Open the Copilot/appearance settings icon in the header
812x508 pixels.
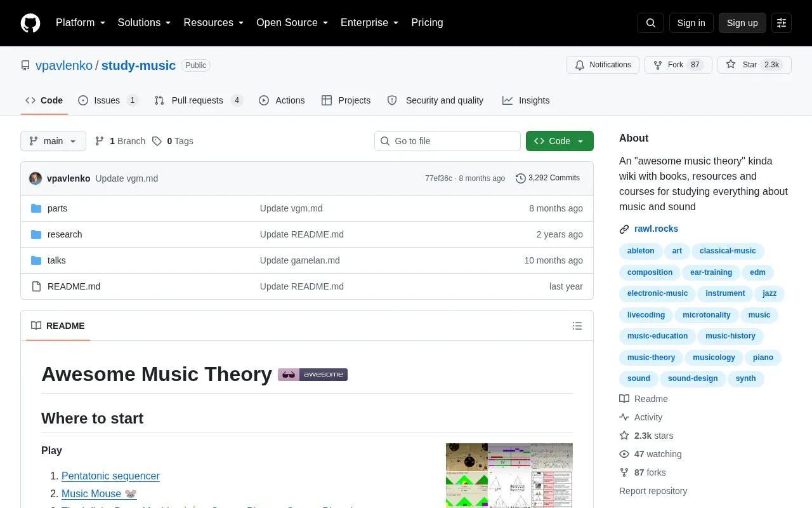click(x=782, y=23)
